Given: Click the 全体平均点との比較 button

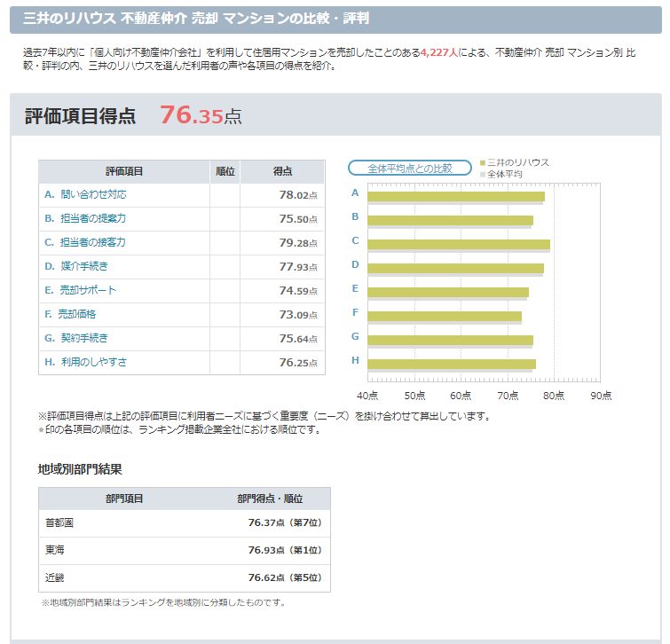Looking at the screenshot, I should coord(410,169).
